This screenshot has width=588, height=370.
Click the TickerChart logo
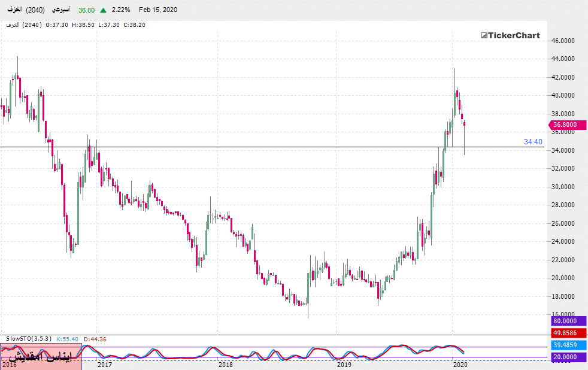[x=511, y=35]
